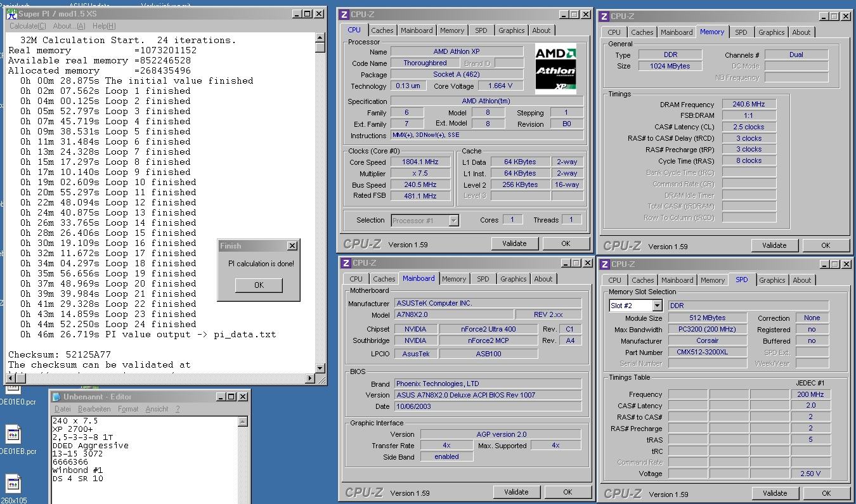Click the CPU-Z icon in the Memory window title
Image resolution: width=856 pixels, height=504 pixels.
pyautogui.click(x=604, y=16)
